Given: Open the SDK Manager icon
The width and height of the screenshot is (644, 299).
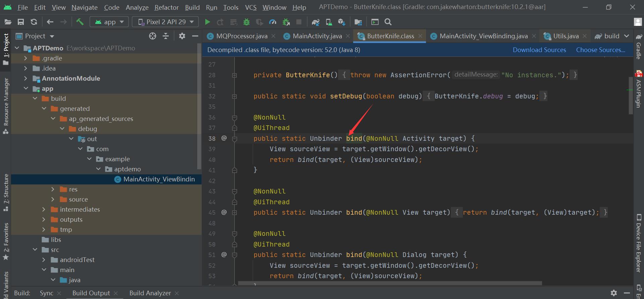Looking at the screenshot, I should pyautogui.click(x=342, y=22).
